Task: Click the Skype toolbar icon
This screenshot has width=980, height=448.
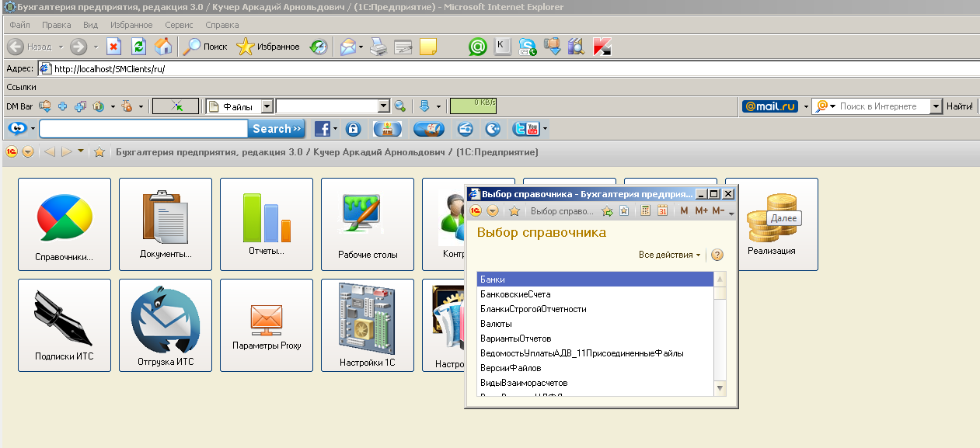Action: click(x=528, y=47)
